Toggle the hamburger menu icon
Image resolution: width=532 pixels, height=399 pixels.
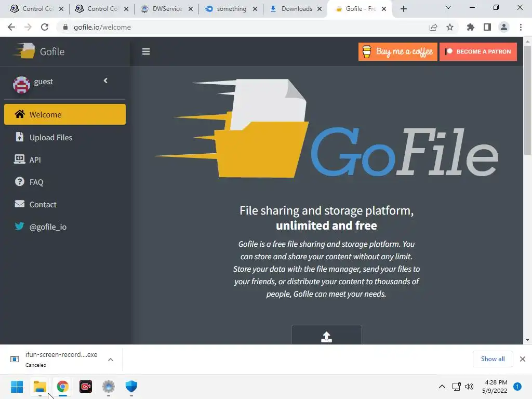coord(146,51)
